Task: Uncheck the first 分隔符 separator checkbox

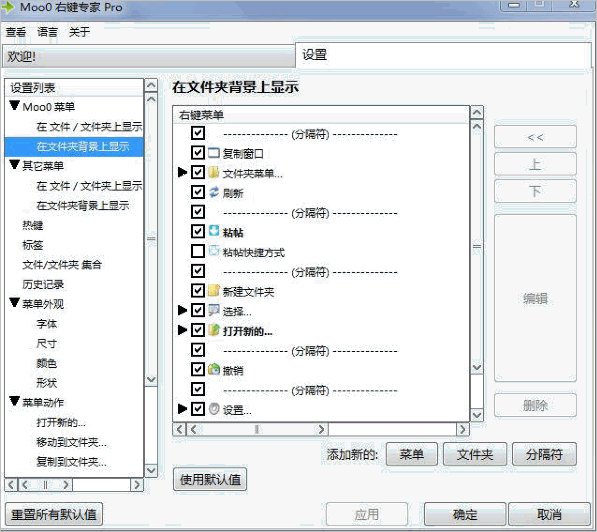Action: pyautogui.click(x=198, y=133)
